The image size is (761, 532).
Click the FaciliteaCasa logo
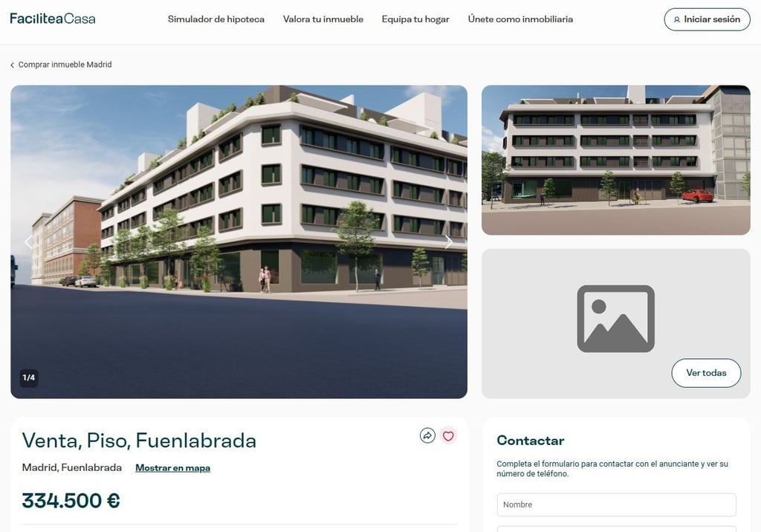pos(53,19)
